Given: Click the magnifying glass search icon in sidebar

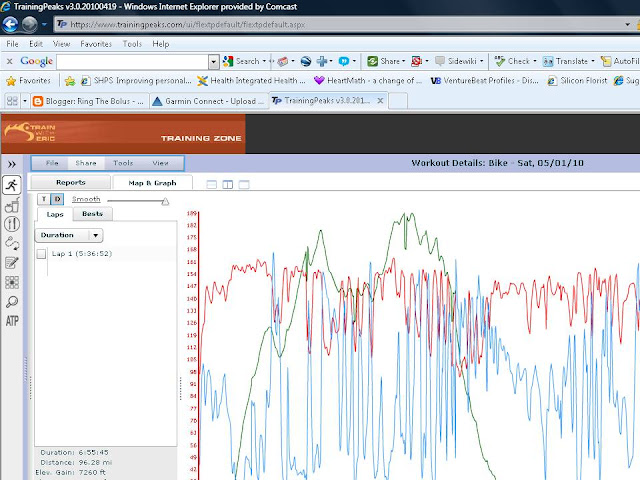Looking at the screenshot, I should (12, 302).
